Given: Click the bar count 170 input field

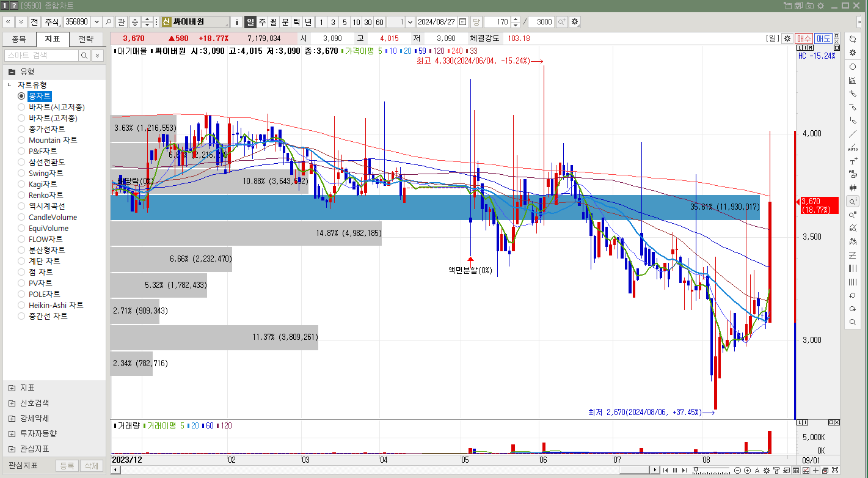Looking at the screenshot, I should pos(497,22).
